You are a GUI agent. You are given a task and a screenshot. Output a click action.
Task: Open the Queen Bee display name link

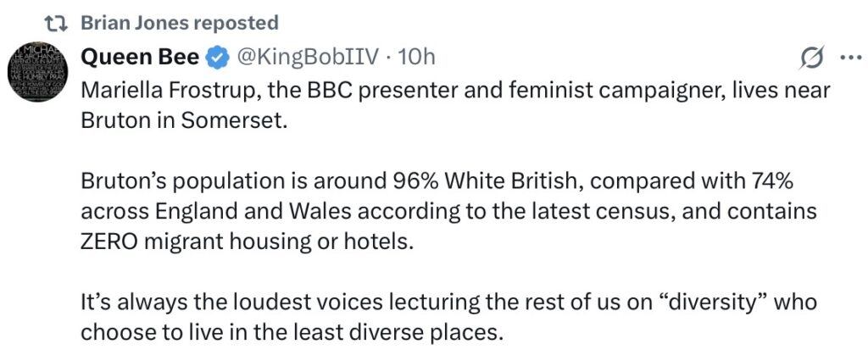pyautogui.click(x=141, y=58)
